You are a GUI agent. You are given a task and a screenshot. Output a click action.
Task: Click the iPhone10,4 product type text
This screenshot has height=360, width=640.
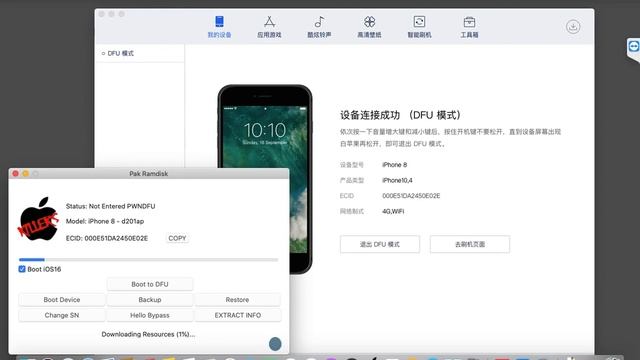point(397,180)
